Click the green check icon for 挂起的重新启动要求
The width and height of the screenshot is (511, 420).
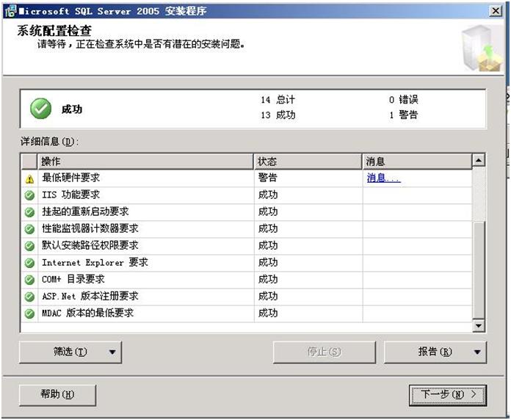[x=29, y=212]
